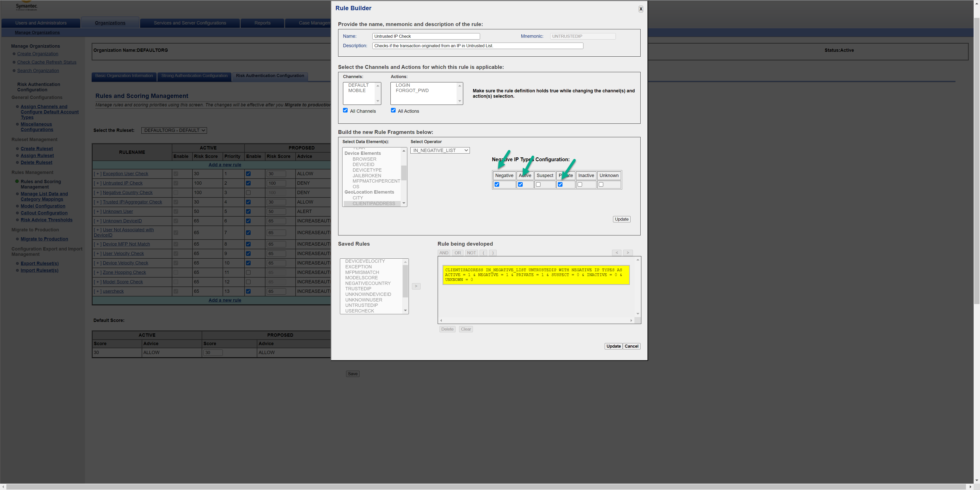The image size is (980, 490).
Task: Uncheck the All Channels checkbox
Action: click(345, 110)
